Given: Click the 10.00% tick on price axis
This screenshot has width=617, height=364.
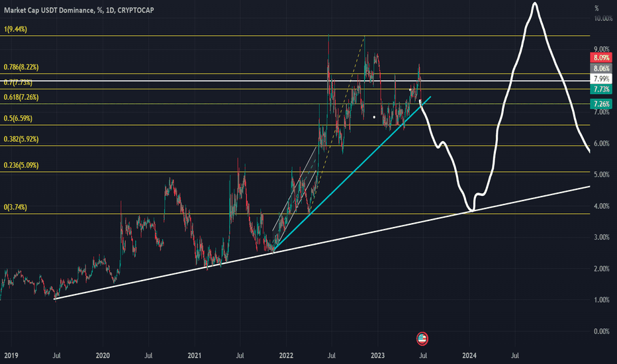Looking at the screenshot, I should click(x=603, y=18).
